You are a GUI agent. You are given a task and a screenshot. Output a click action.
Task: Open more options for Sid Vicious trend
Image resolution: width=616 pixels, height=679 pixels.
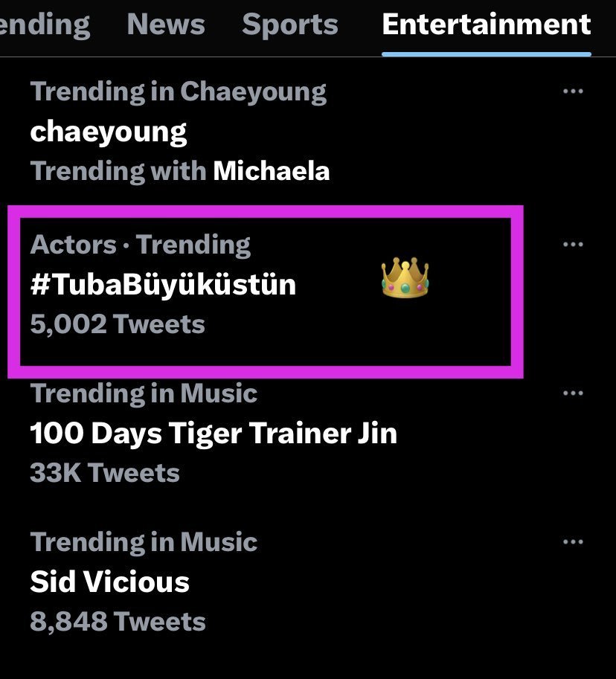pos(572,542)
